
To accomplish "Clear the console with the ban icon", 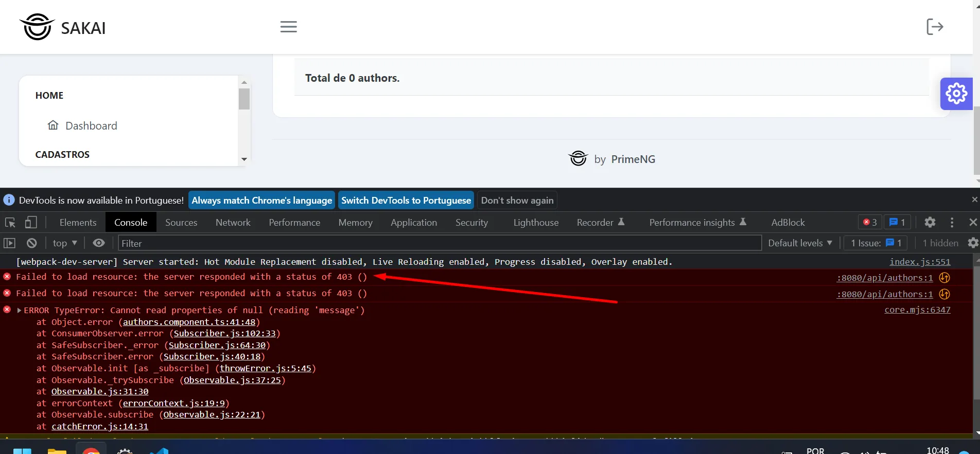I will tap(32, 243).
